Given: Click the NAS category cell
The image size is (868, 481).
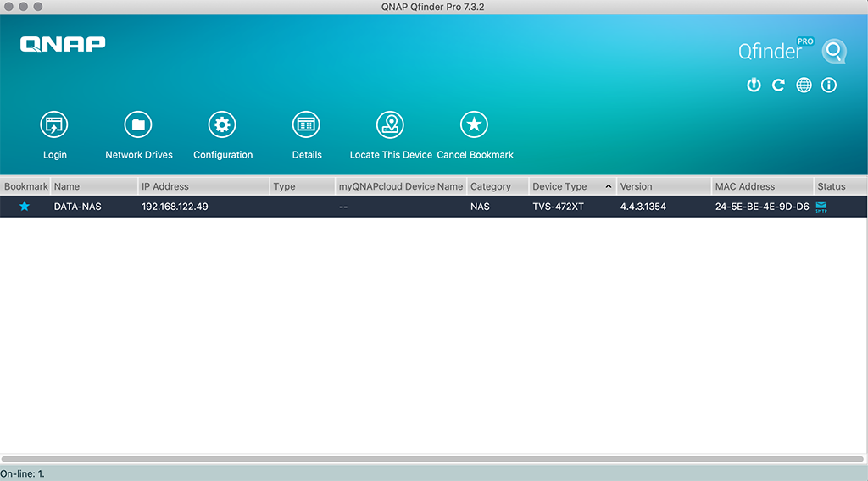Looking at the screenshot, I should pos(480,207).
